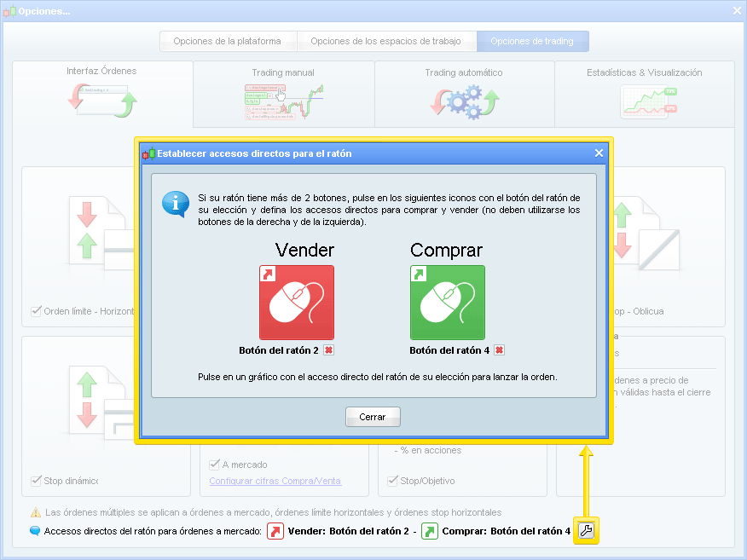747x560 pixels.
Task: Click the blue speech bubble icon
Action: (35, 530)
